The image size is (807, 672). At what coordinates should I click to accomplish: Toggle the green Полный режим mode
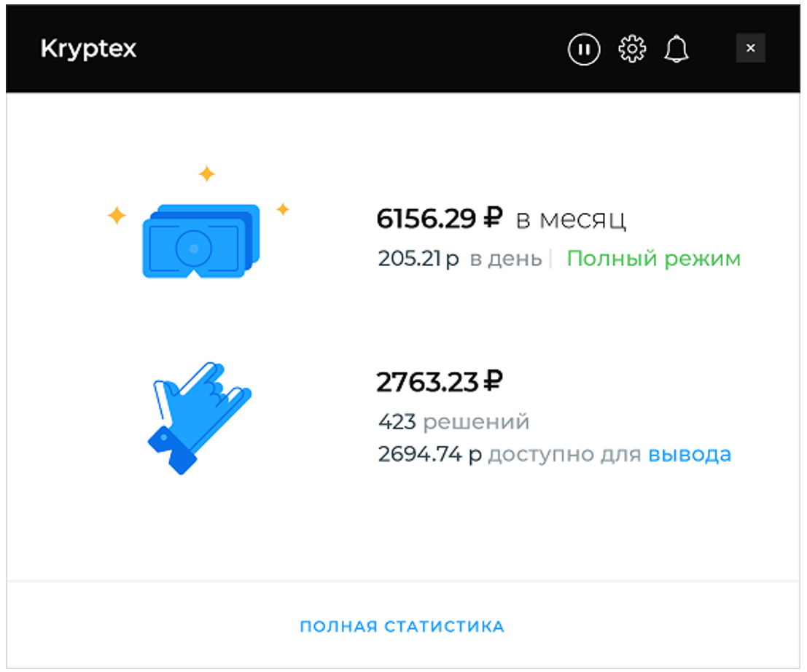pyautogui.click(x=653, y=259)
